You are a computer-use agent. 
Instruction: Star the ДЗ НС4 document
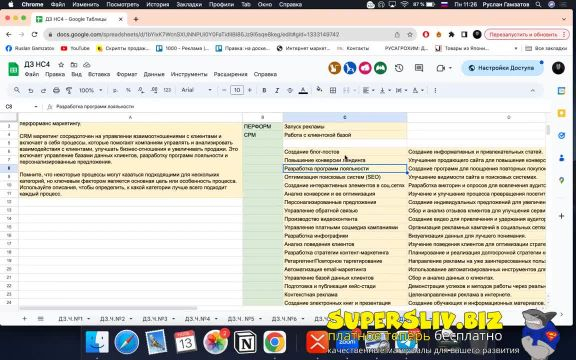point(61,65)
